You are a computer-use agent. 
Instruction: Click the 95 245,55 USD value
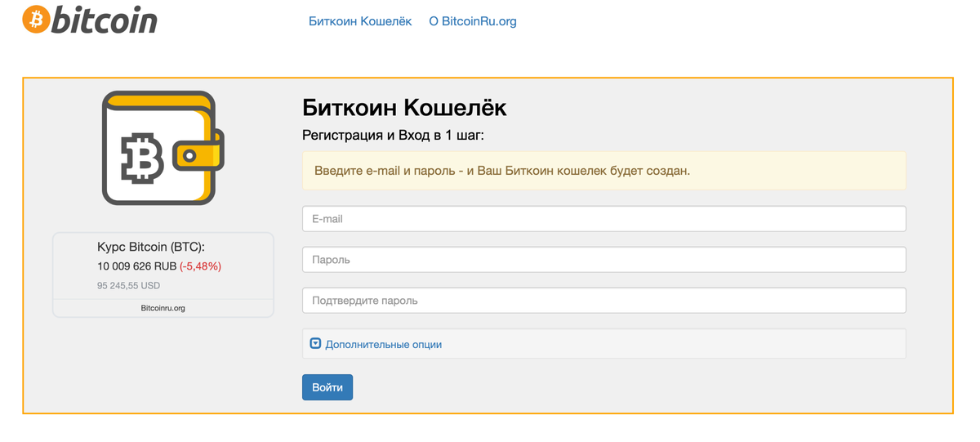128,286
